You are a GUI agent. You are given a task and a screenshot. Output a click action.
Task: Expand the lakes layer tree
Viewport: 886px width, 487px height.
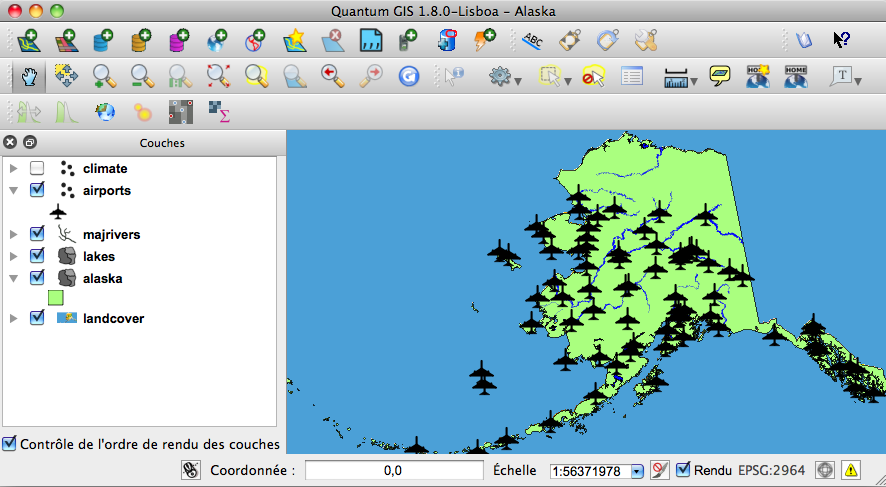pos(14,256)
